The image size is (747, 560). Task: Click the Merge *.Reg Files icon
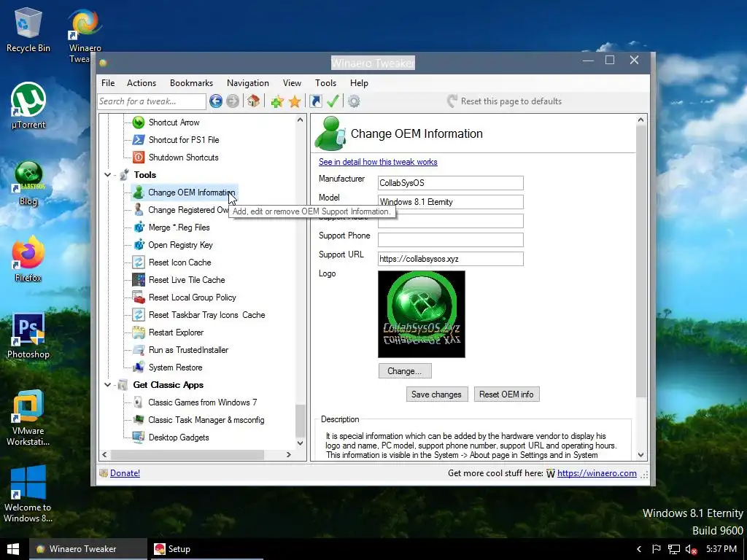(x=139, y=227)
